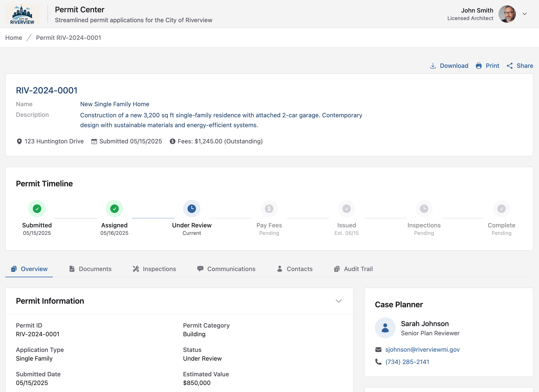The image size is (539, 392).
Task: Click the Download icon
Action: 433,66
